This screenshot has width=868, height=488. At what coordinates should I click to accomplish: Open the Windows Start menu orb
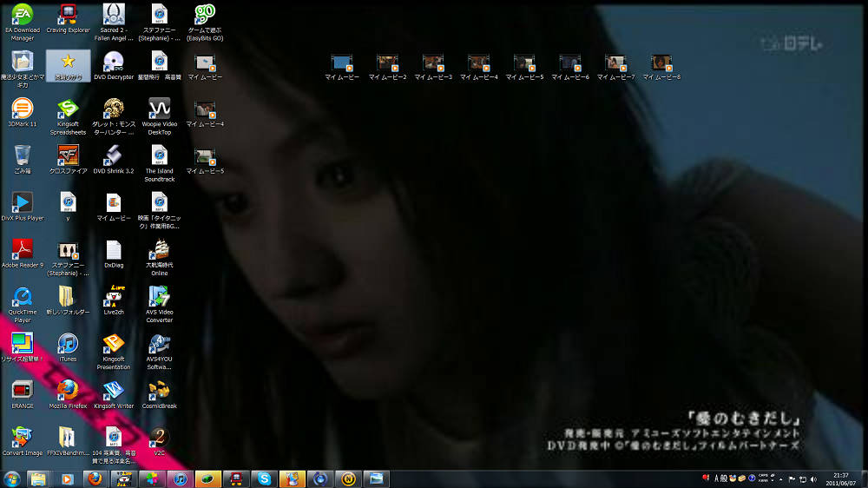tap(11, 479)
